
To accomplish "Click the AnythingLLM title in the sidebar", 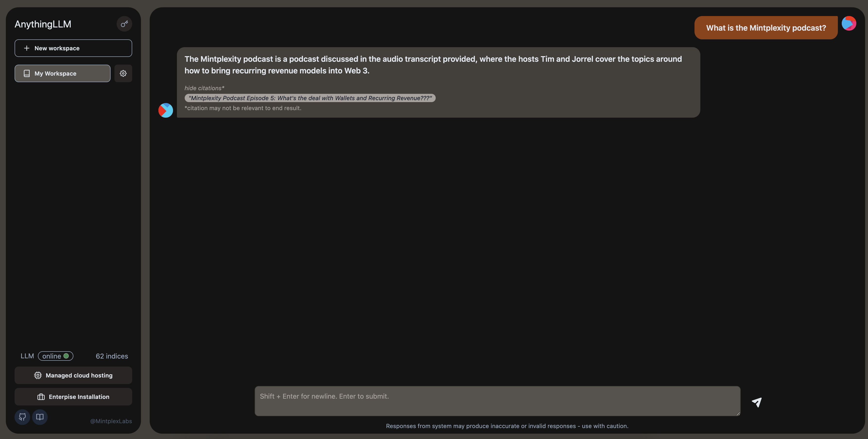I will pyautogui.click(x=43, y=24).
